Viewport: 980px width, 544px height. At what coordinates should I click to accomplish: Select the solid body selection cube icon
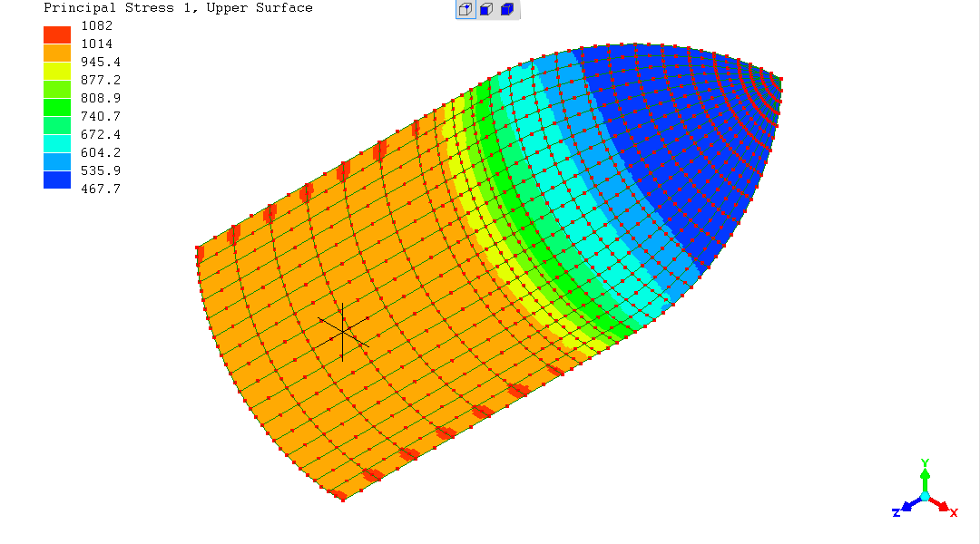507,10
